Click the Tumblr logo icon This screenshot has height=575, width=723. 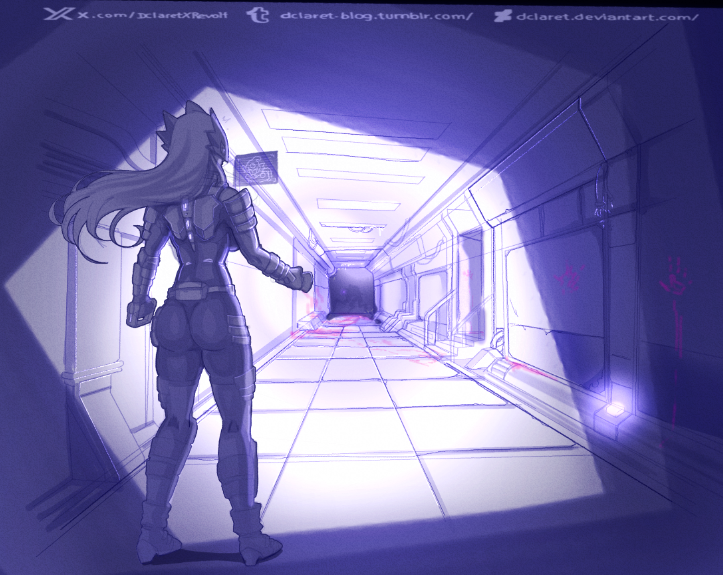258,15
